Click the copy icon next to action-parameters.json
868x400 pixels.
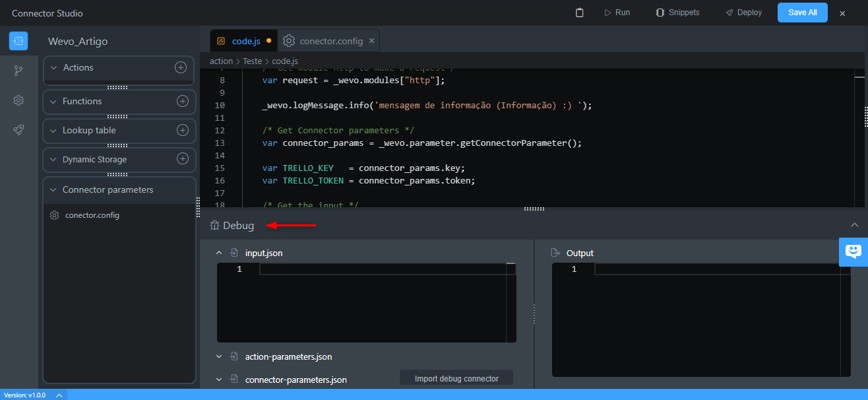[233, 356]
